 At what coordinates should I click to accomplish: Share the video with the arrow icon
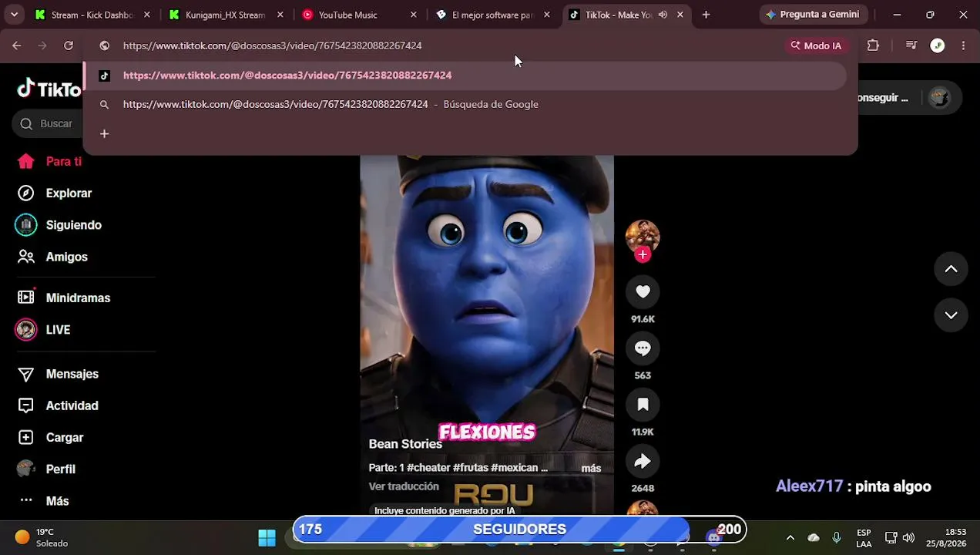pos(643,461)
